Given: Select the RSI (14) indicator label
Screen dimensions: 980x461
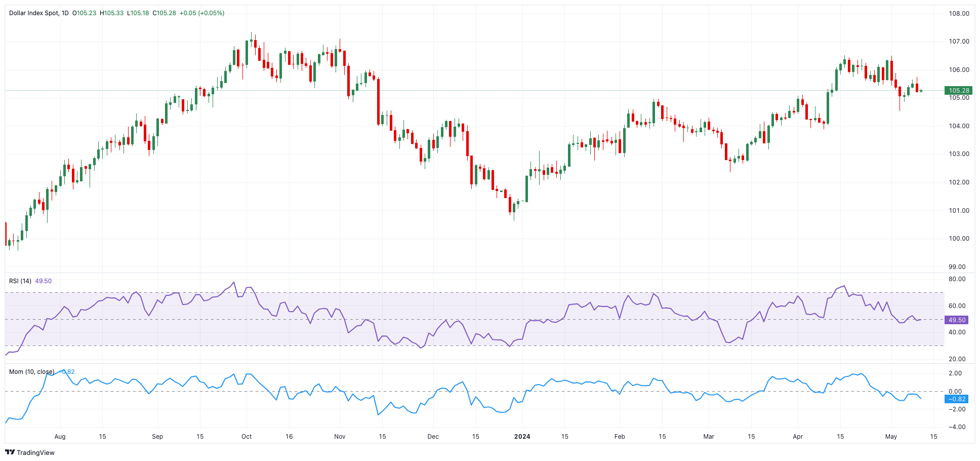Looking at the screenshot, I should [x=20, y=281].
